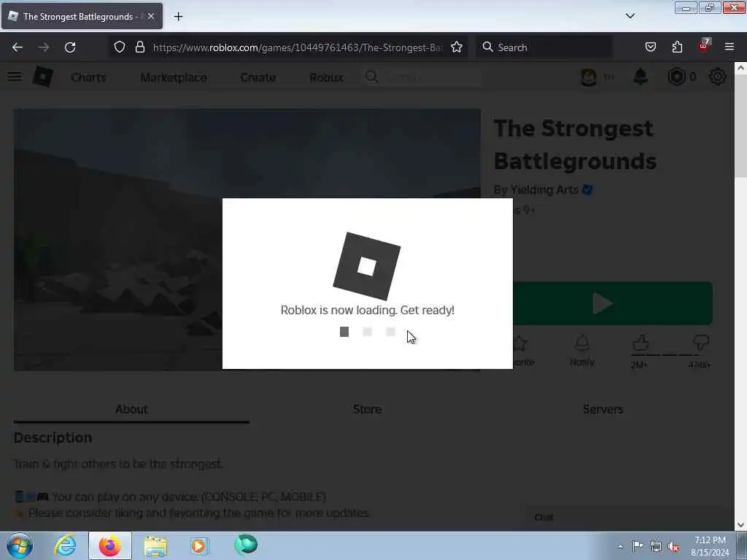Viewport: 747px width, 560px height.
Task: List all tabs using the chevron dropdown
Action: click(630, 16)
